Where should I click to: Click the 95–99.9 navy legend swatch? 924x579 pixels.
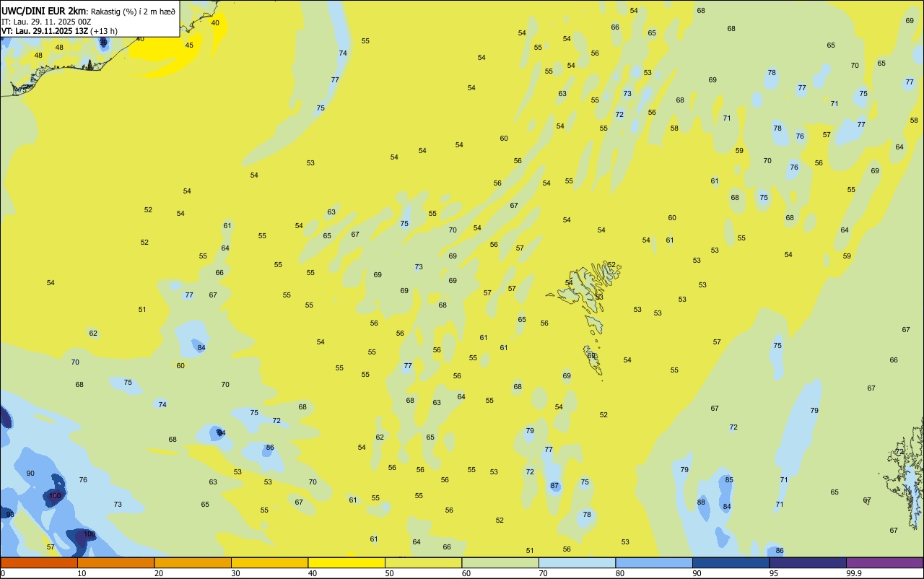coord(808,562)
